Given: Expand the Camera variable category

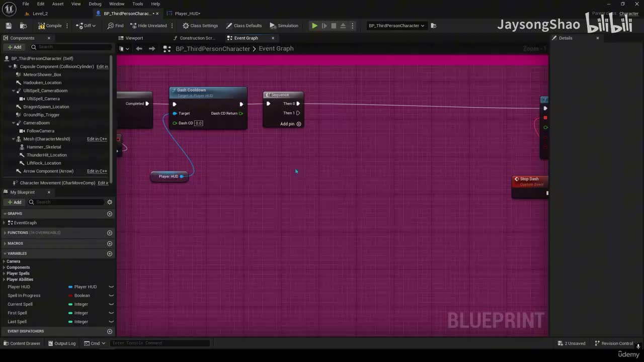Looking at the screenshot, I should pyautogui.click(x=4, y=261).
